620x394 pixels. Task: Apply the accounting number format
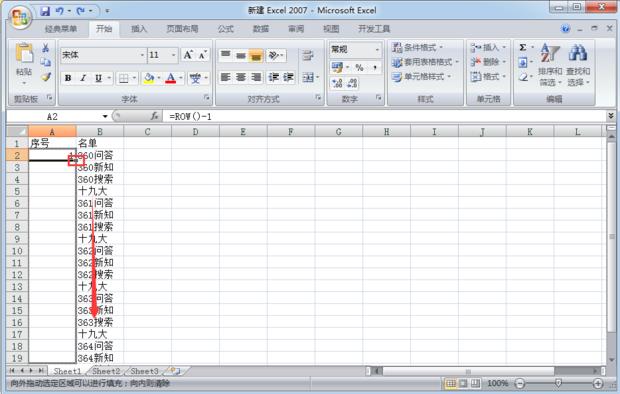[337, 68]
